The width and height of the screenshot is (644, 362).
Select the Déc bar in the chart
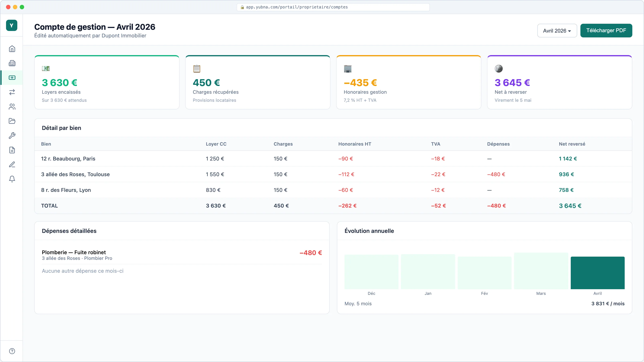[371, 272]
